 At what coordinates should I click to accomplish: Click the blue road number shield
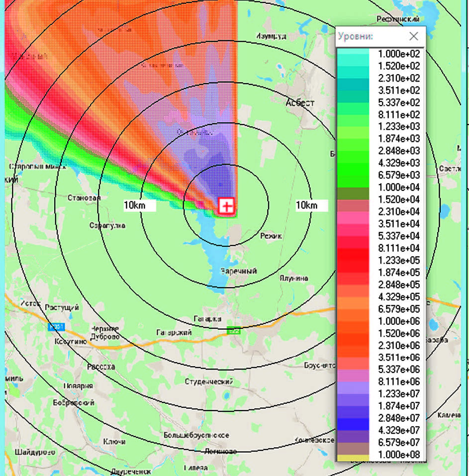[57, 327]
